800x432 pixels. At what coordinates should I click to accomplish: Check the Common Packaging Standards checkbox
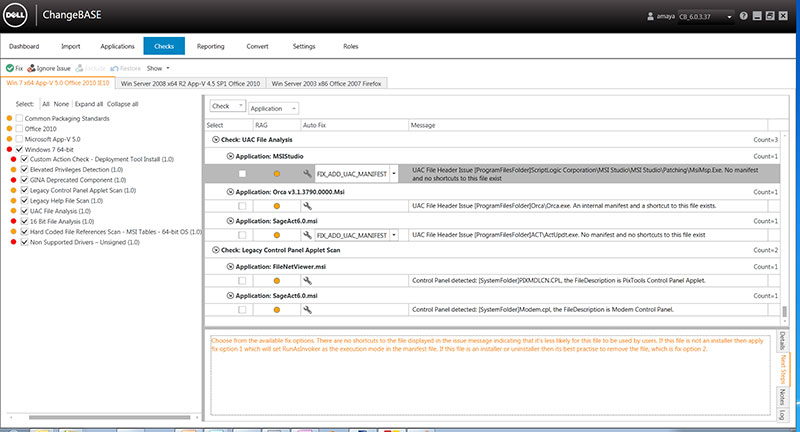click(19, 118)
